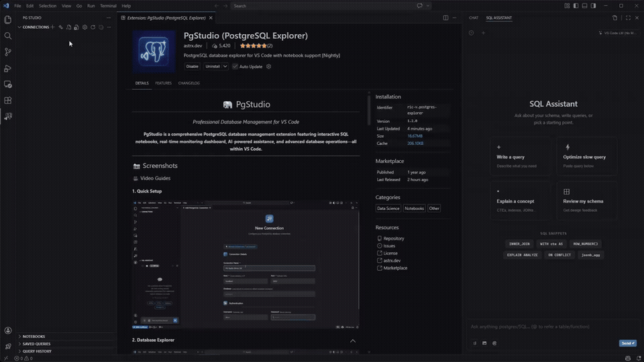Click the circled minus icon in the Connections toolbar
Screen dimensions: 644x362
coord(101,27)
